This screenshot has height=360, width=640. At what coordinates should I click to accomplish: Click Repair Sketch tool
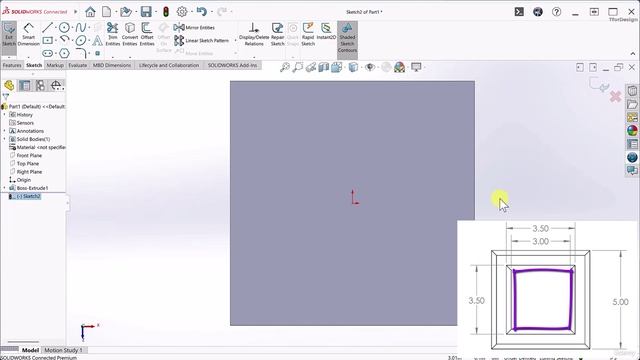point(278,35)
